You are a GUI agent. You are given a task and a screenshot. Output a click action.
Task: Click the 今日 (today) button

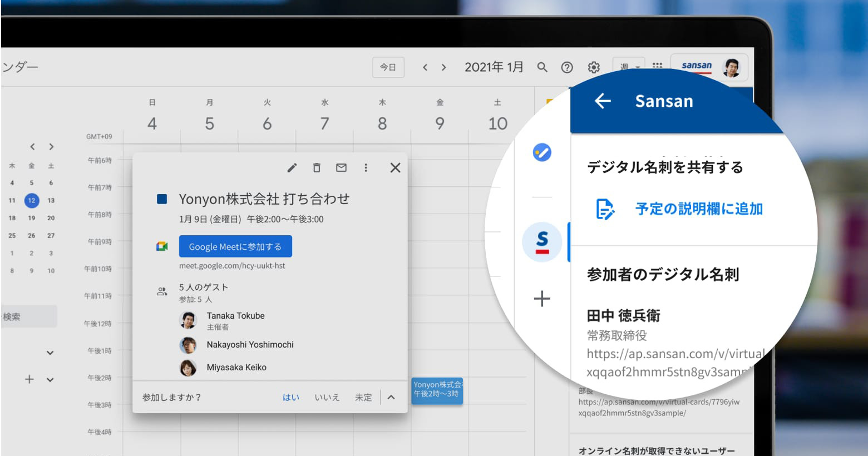(x=388, y=67)
